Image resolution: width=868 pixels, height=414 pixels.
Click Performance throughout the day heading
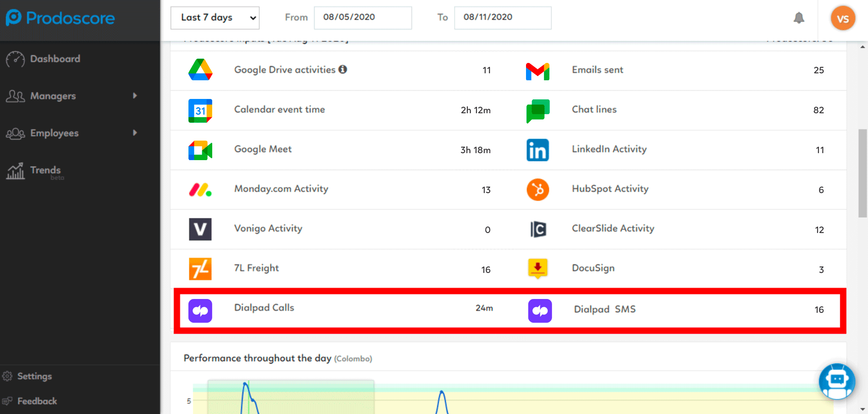(257, 358)
